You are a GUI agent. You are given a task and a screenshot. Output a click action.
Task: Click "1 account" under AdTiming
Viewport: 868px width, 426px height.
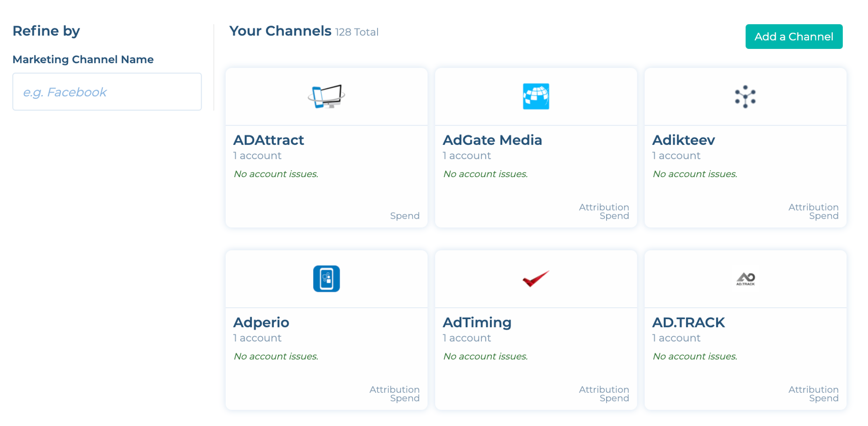click(467, 338)
